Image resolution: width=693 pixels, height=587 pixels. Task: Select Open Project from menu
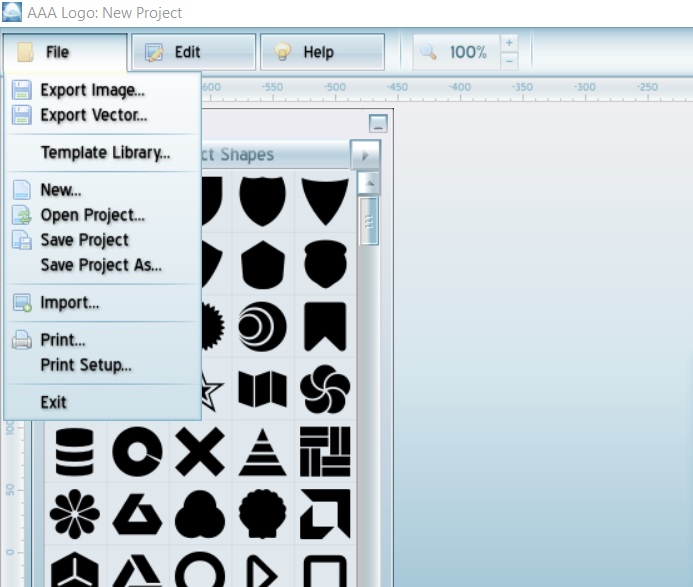click(92, 215)
